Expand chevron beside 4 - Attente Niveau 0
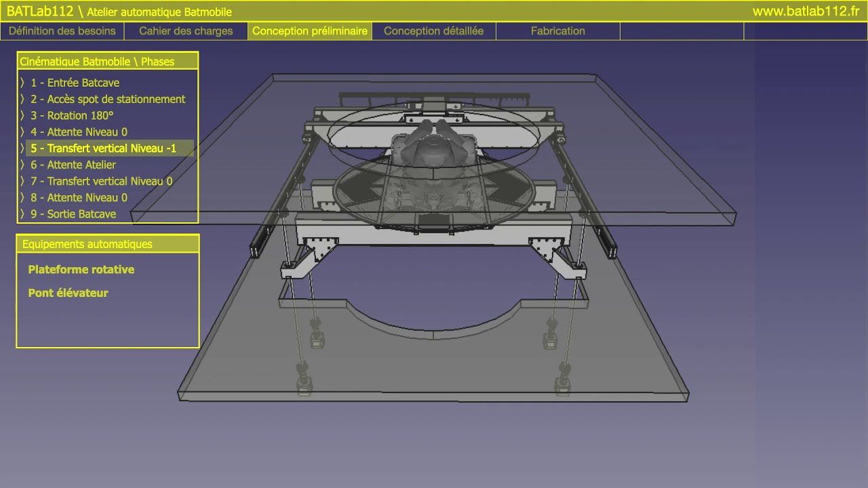Image resolution: width=868 pixels, height=488 pixels. click(22, 131)
